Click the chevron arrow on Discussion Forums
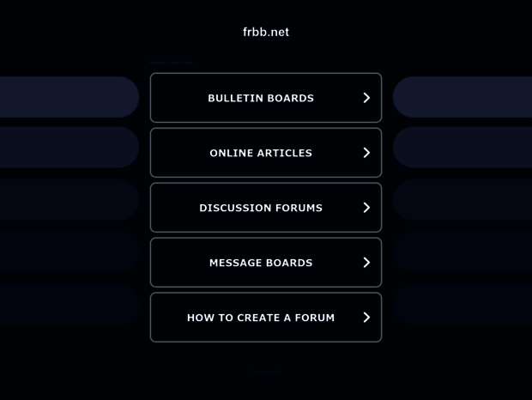Image resolution: width=532 pixels, height=400 pixels. point(366,208)
